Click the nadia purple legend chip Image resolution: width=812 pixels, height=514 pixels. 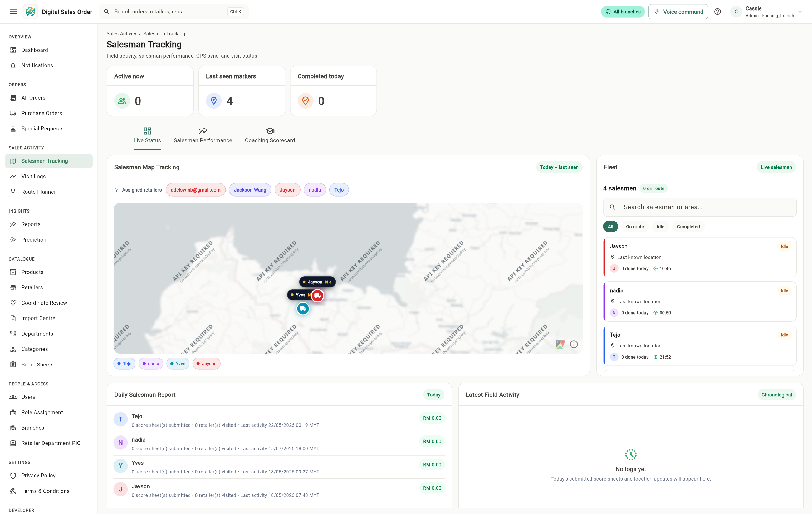[151, 364]
